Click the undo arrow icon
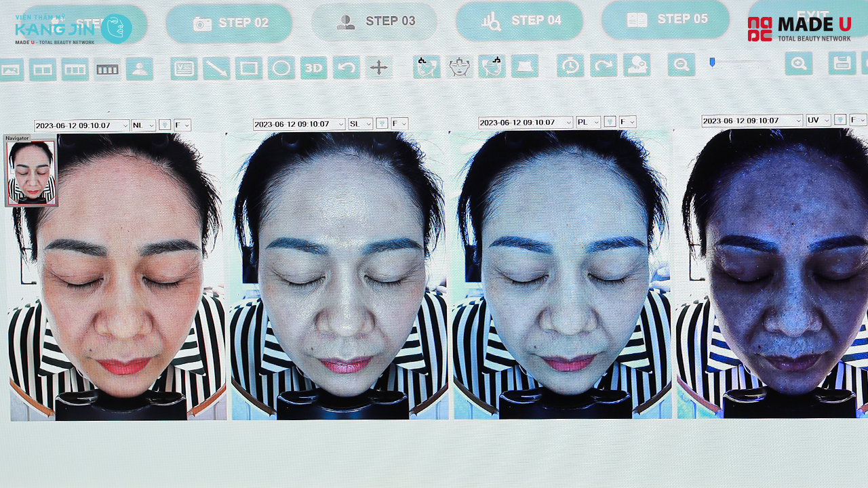Image resolution: width=868 pixels, height=488 pixels. click(x=346, y=68)
